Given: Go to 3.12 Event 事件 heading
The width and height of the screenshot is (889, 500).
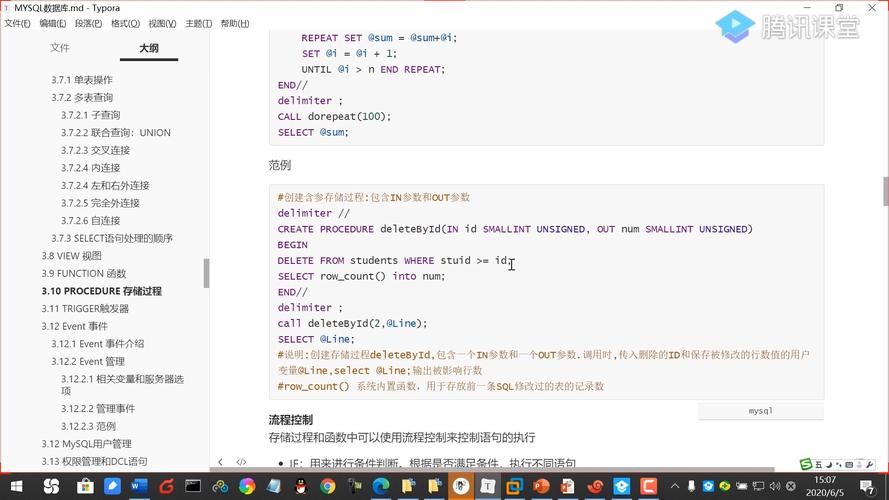Looking at the screenshot, I should [74, 326].
